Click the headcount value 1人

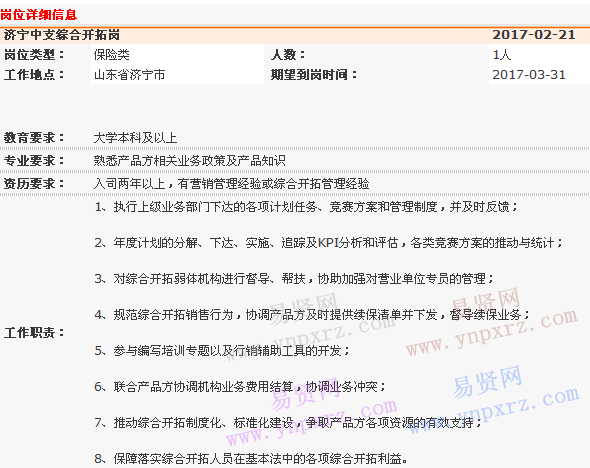click(502, 55)
